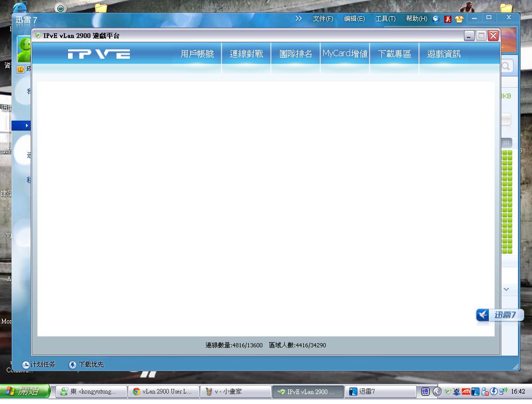Open the 開始 Start menu
532x404 pixels.
point(25,391)
